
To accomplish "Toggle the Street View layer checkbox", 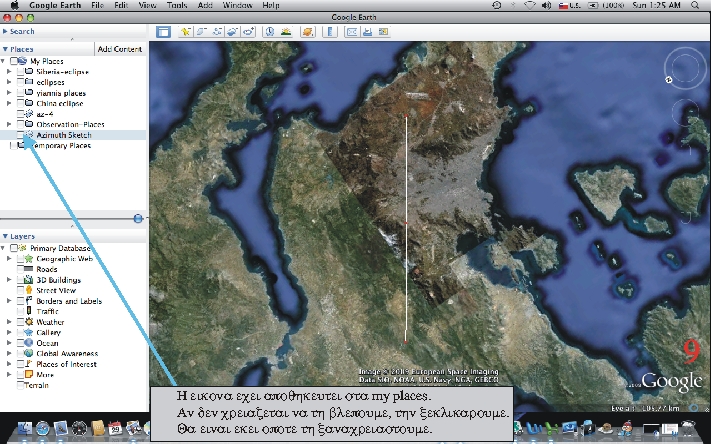I will pyautogui.click(x=20, y=290).
